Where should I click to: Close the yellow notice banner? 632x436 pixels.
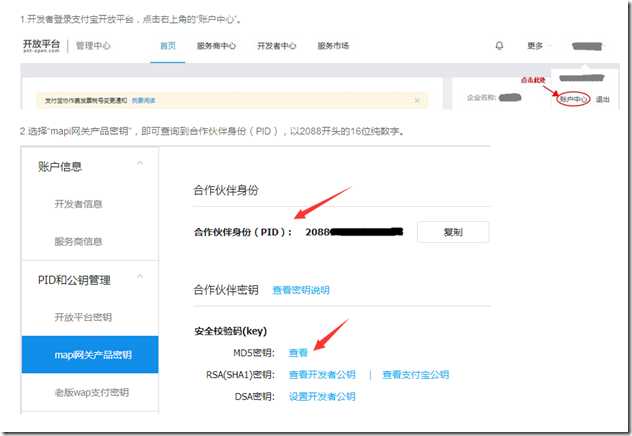(417, 100)
